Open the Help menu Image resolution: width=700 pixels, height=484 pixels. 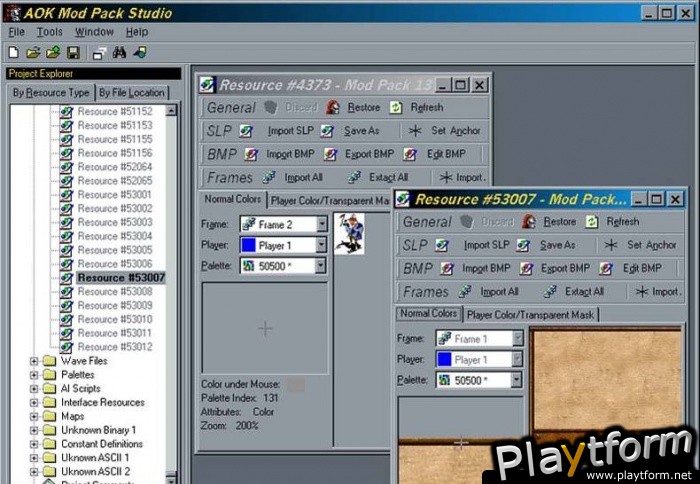[137, 32]
